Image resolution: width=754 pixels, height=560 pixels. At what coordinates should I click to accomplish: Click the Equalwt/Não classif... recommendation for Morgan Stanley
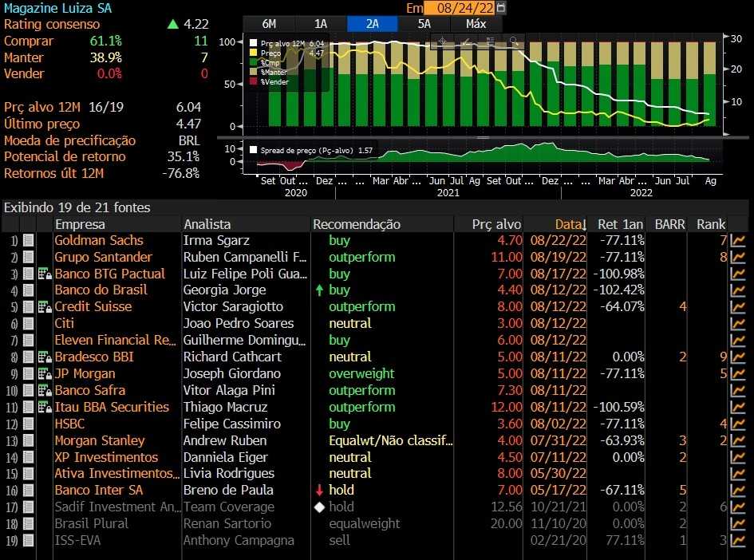[x=390, y=441]
